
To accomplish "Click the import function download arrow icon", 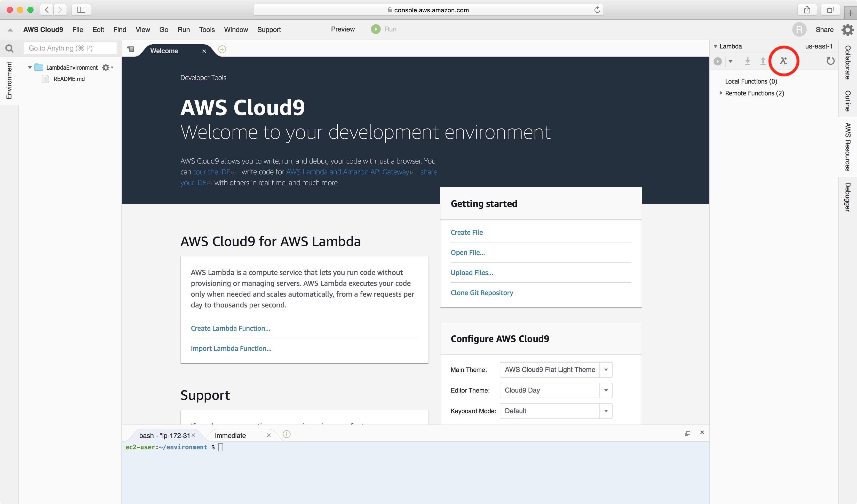I will point(747,61).
